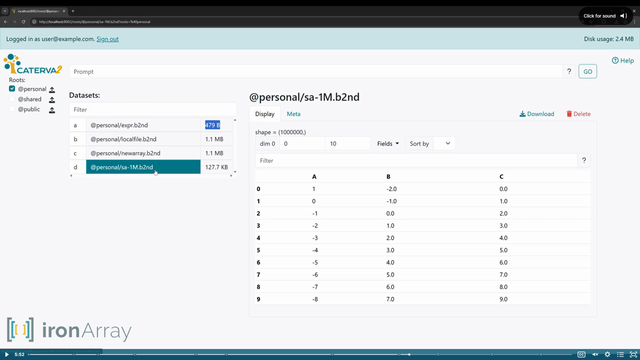Select the localhost browser tab

point(38,11)
